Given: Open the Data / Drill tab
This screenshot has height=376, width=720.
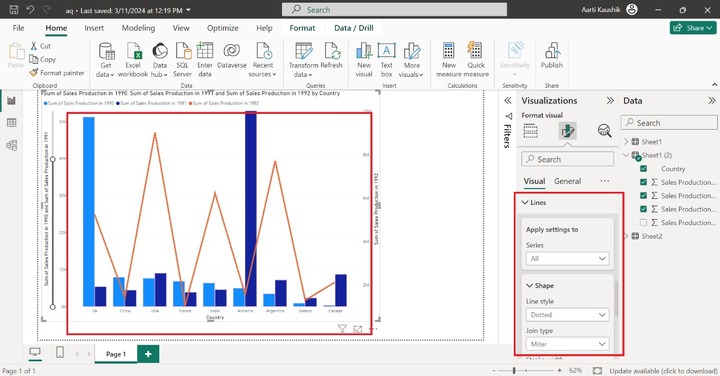Looking at the screenshot, I should pyautogui.click(x=354, y=28).
